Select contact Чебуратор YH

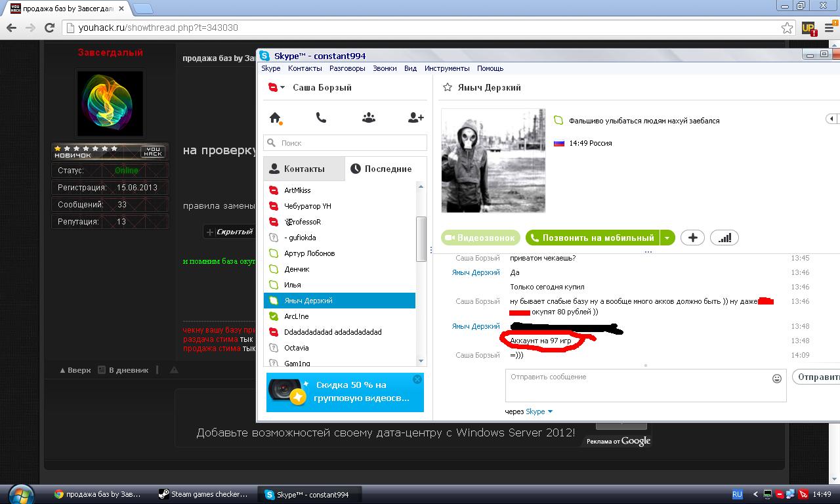pyautogui.click(x=339, y=206)
